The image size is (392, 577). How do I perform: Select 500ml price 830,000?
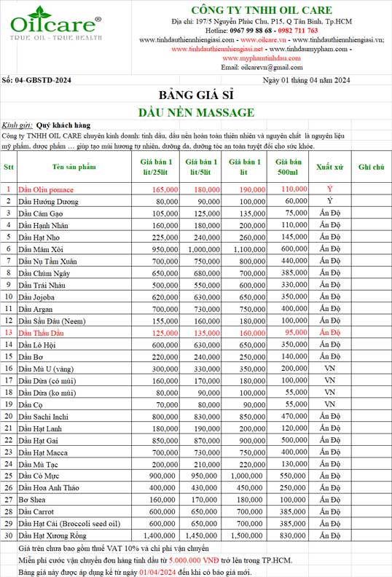(293, 535)
